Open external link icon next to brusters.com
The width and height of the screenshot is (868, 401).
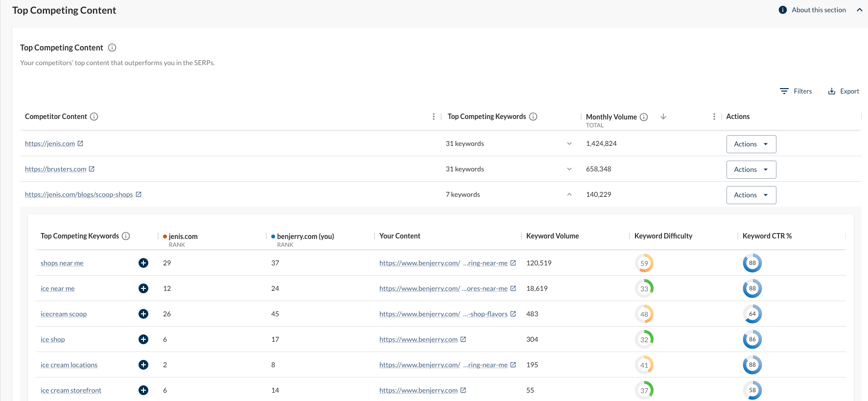tap(92, 169)
